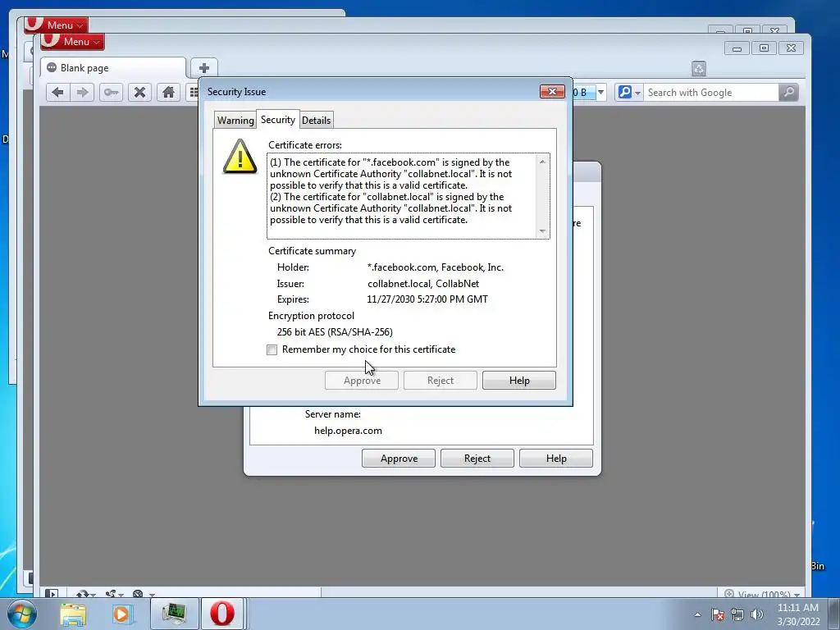Viewport: 840px width, 630px height.
Task: Click into Search with Google field
Action: click(x=711, y=92)
